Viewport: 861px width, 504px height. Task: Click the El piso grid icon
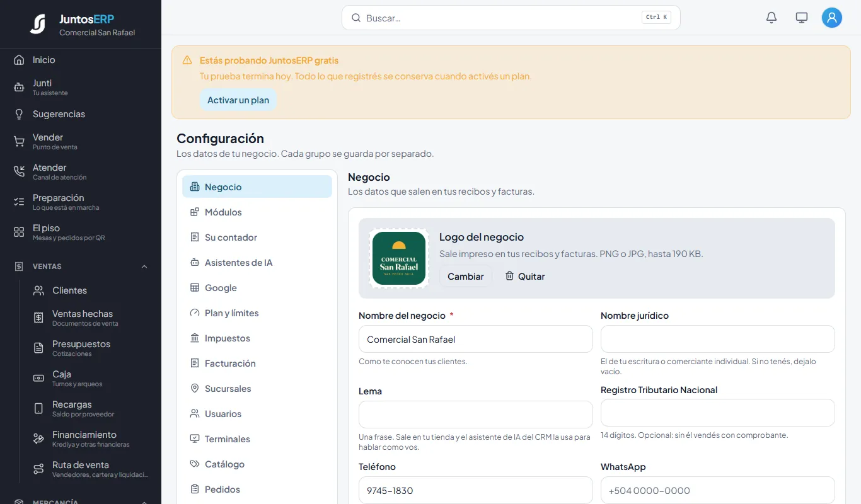click(19, 232)
